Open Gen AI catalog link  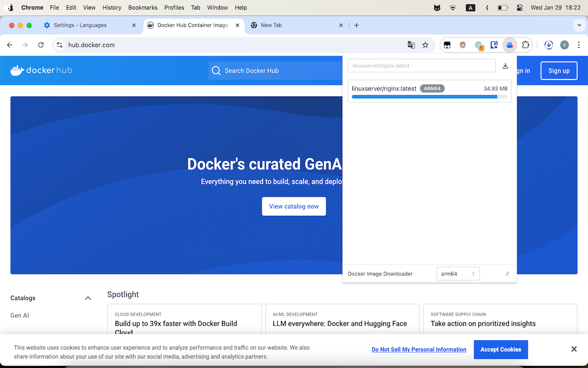[20, 316]
